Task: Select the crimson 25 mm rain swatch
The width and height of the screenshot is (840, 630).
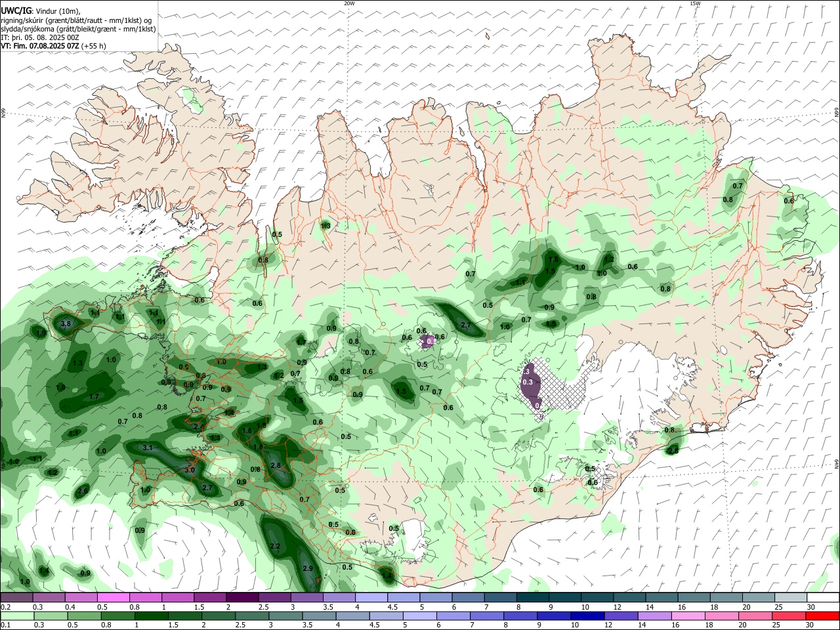Action: pyautogui.click(x=788, y=616)
